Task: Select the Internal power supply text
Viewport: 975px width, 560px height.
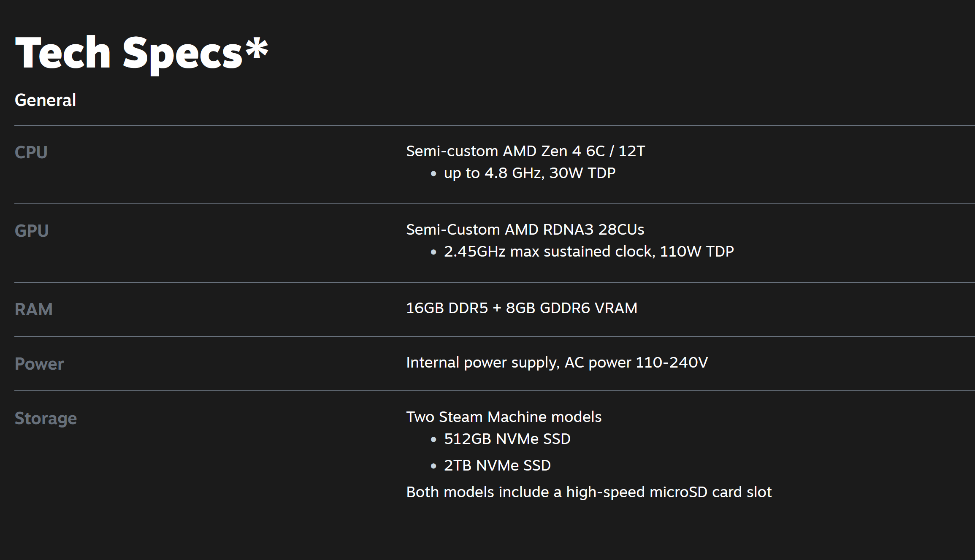Action: pos(482,363)
